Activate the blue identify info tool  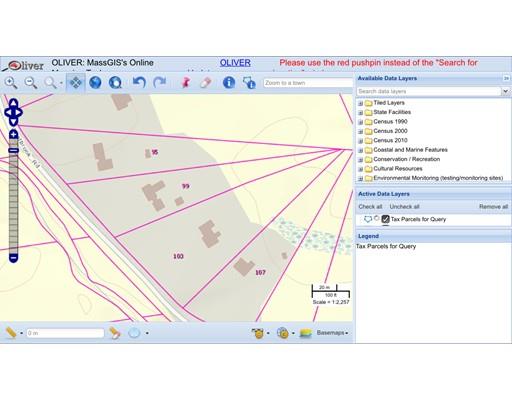(229, 82)
